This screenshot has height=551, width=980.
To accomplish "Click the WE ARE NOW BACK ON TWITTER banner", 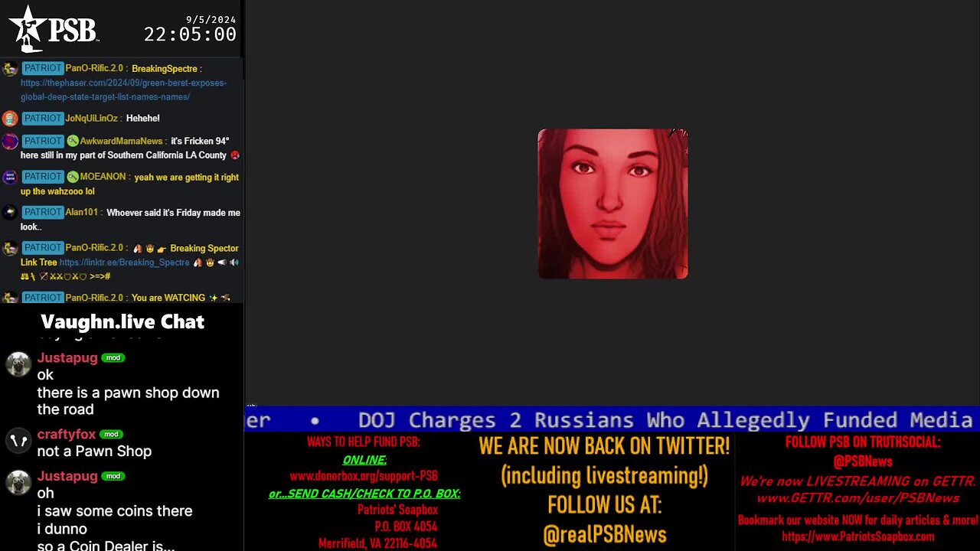I will (x=604, y=445).
